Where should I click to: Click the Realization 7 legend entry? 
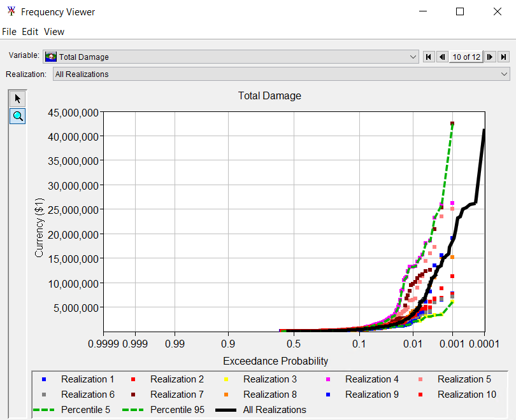[177, 395]
